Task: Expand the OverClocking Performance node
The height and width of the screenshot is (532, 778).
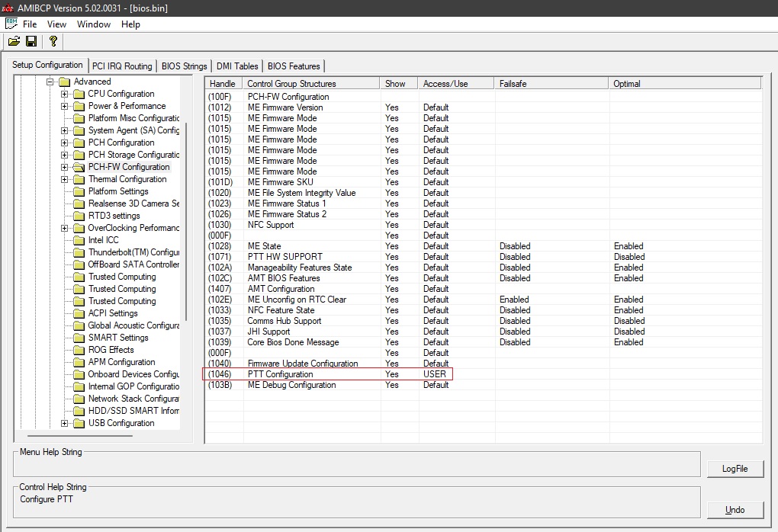Action: pos(64,228)
